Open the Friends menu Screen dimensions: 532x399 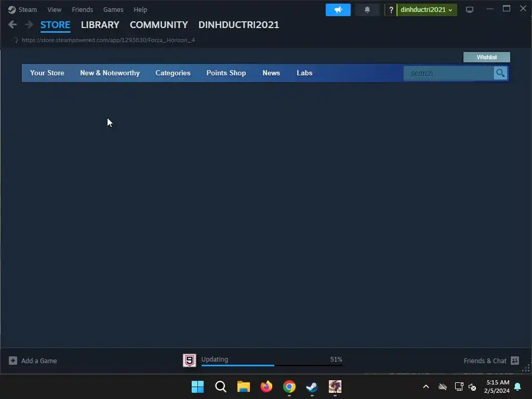coord(82,9)
